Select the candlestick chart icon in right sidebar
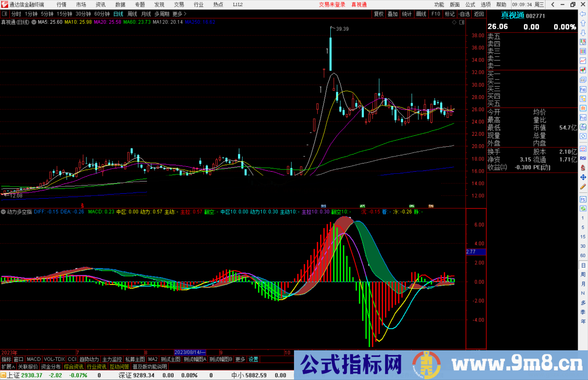Viewport: 588px width, 380px height. [583, 70]
